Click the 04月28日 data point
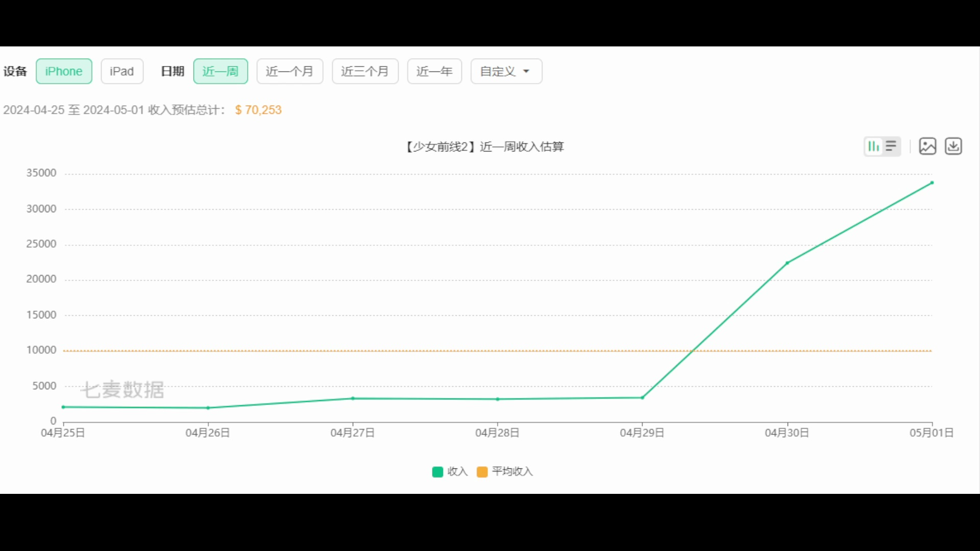The image size is (980, 551). pos(498,399)
